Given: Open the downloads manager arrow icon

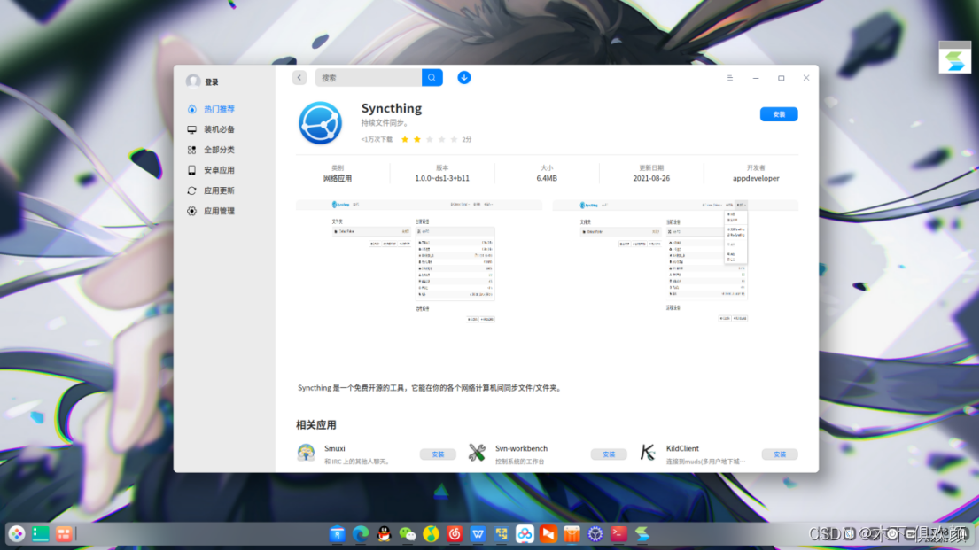Looking at the screenshot, I should 463,77.
